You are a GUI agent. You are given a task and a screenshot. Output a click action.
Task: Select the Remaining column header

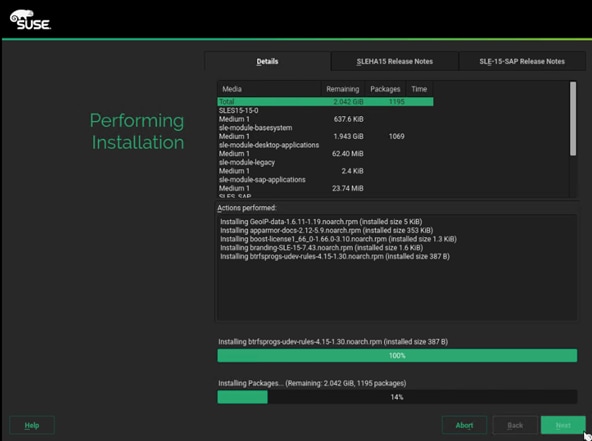(x=342, y=89)
